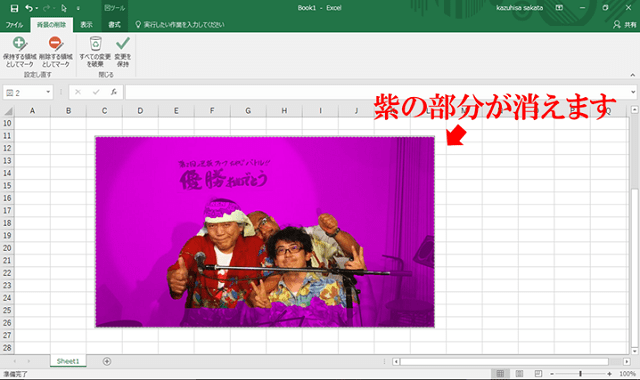Select Mark Areas to Remove tool
Viewport: 640px width, 380px height.
pyautogui.click(x=56, y=52)
